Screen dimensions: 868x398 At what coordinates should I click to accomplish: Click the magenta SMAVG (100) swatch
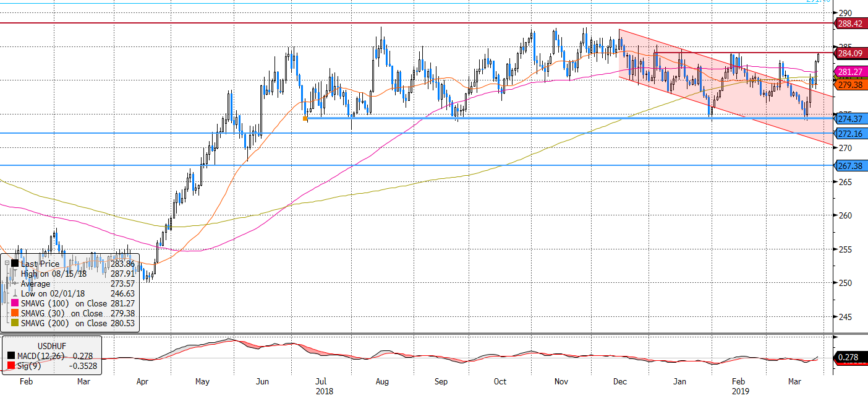pos(15,303)
